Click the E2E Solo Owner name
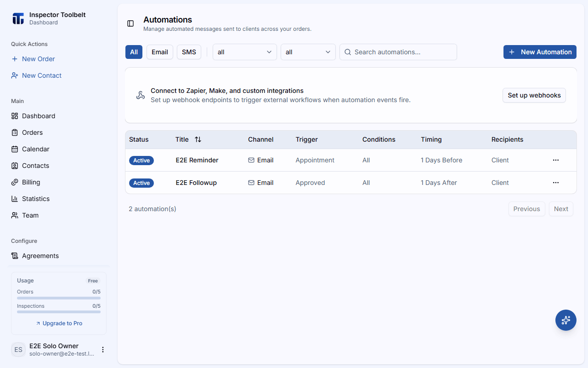Viewport: 588px width, 368px height. point(54,346)
